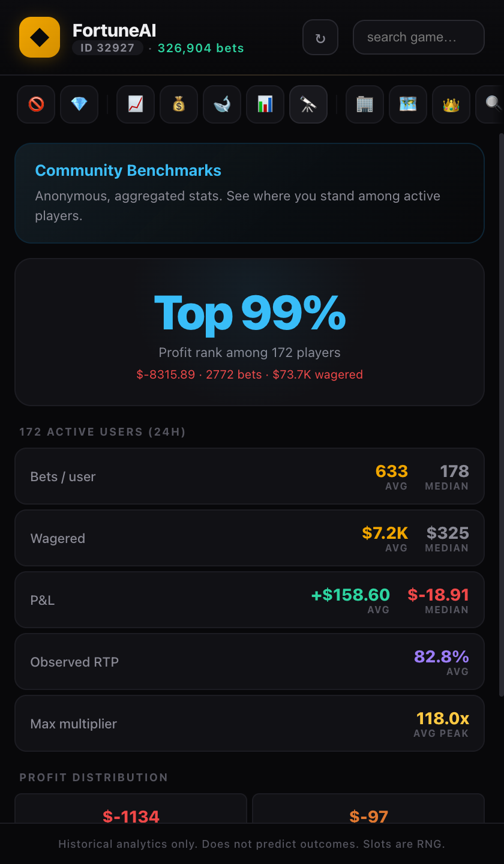The height and width of the screenshot is (864, 504).
Task: Select the magnifying glass lookup icon
Action: 492,104
